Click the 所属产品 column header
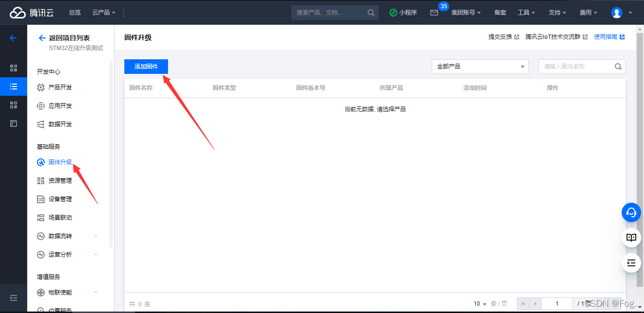 (391, 88)
